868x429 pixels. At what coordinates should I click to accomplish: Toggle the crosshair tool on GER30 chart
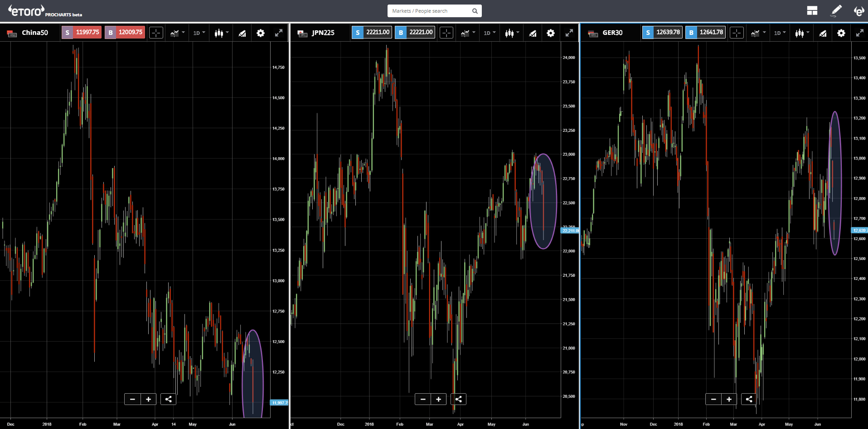(737, 33)
